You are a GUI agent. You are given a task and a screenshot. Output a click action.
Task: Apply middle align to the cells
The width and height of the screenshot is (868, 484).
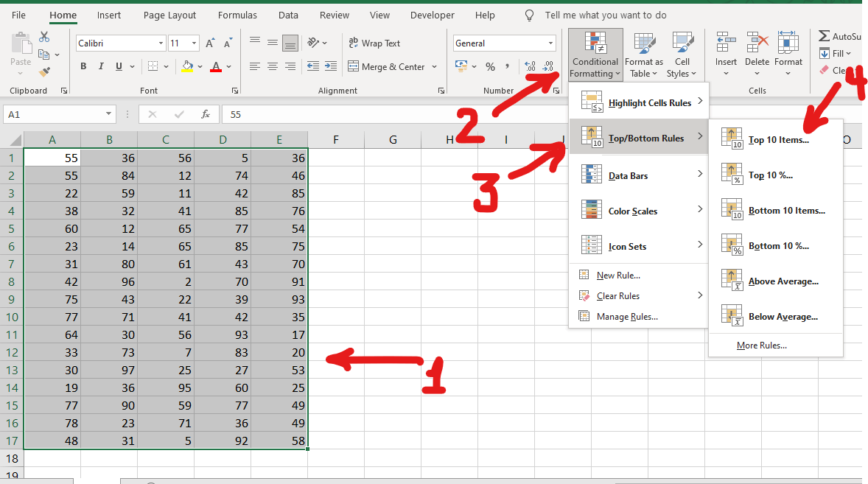click(273, 42)
